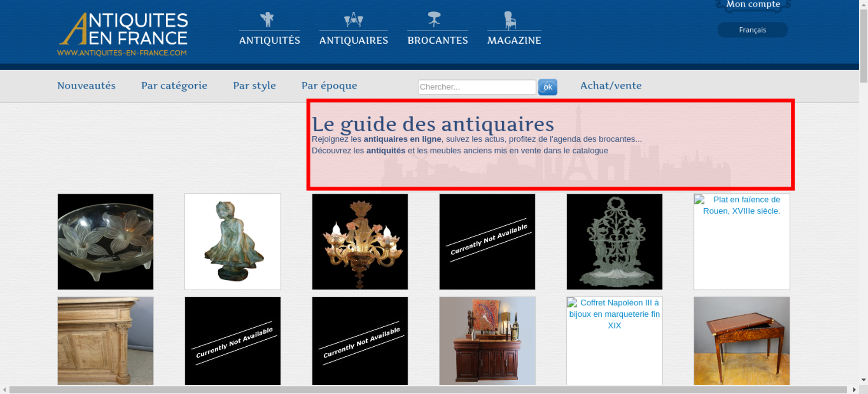The width and height of the screenshot is (868, 394).
Task: Open the seated girl statue thumbnail
Action: (x=233, y=242)
